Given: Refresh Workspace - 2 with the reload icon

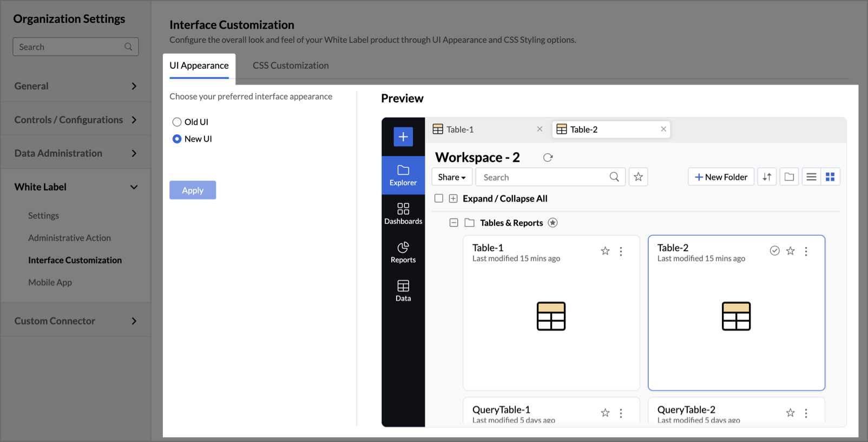Looking at the screenshot, I should (548, 158).
